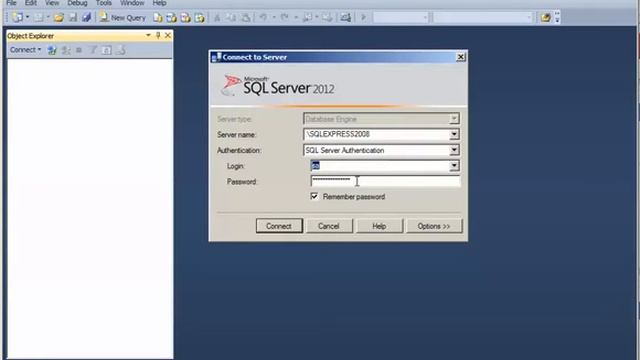The image size is (640, 360).
Task: Click the Cancel button
Action: [329, 226]
